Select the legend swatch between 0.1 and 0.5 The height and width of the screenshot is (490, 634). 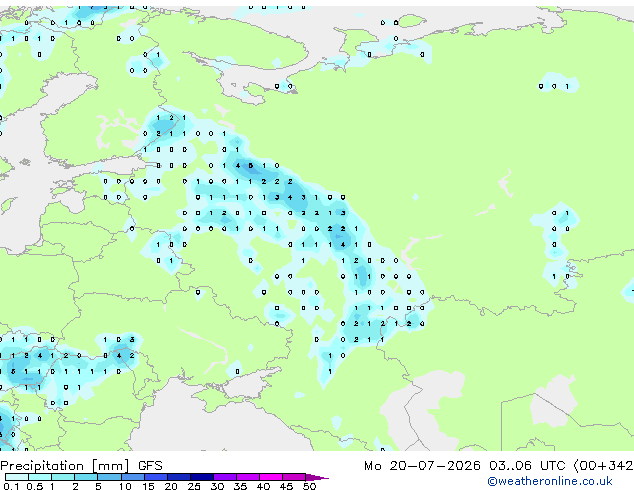[x=17, y=477]
